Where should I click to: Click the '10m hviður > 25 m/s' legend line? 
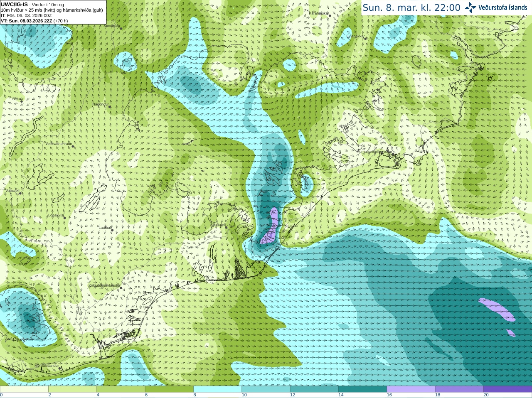coord(52,10)
